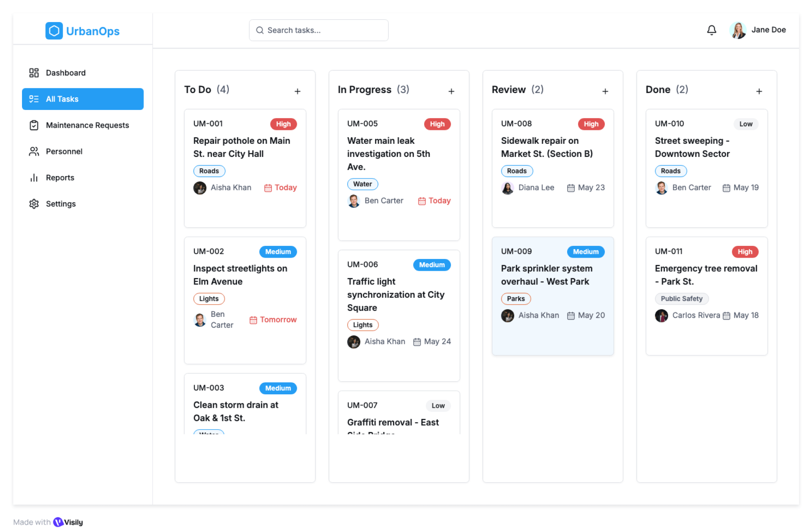Click Jane Doe's profile avatar
The width and height of the screenshot is (812, 528).
[x=738, y=30]
